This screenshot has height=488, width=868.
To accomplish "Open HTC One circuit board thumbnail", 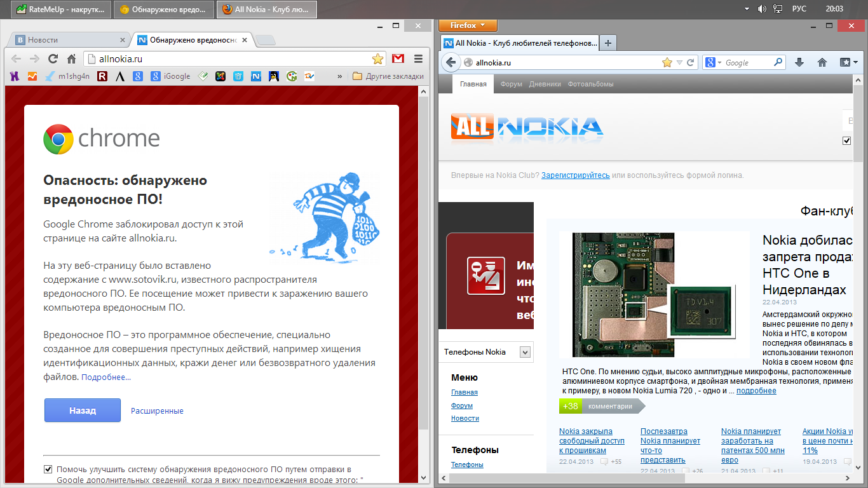I will tap(655, 294).
